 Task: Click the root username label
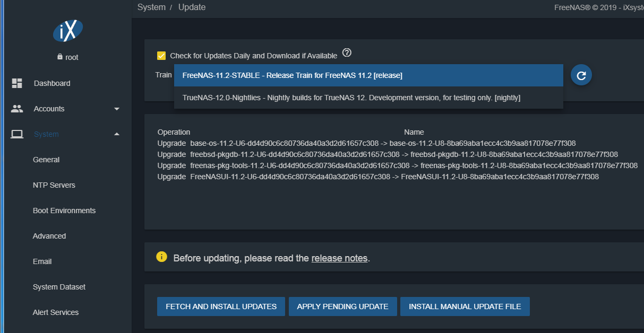72,57
